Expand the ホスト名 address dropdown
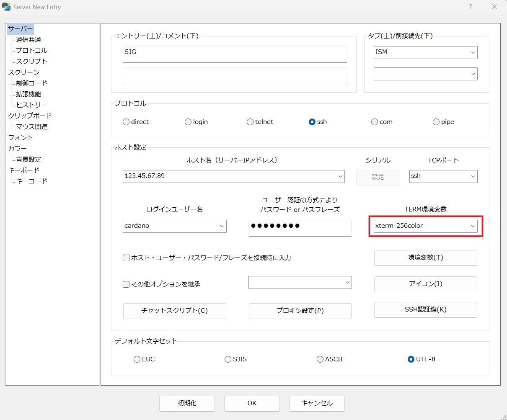This screenshot has height=420, width=507. point(340,176)
